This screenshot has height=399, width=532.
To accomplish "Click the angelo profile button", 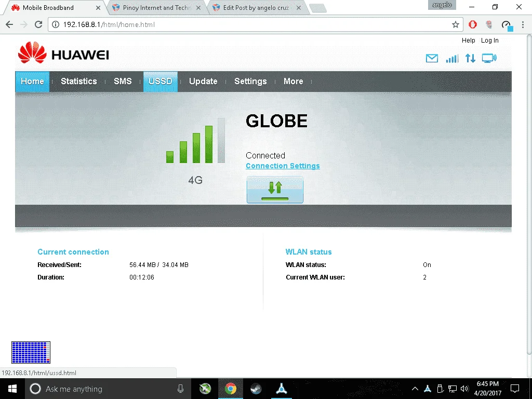I will tap(442, 5).
